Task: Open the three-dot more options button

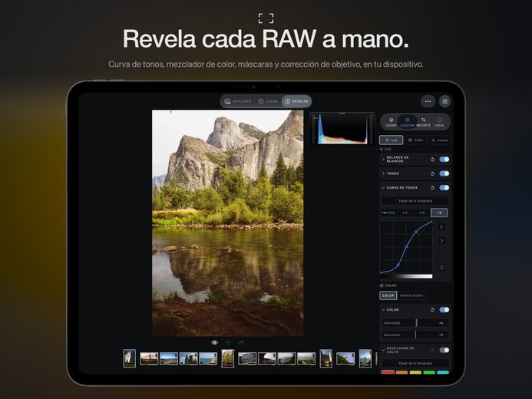Action: point(428,101)
